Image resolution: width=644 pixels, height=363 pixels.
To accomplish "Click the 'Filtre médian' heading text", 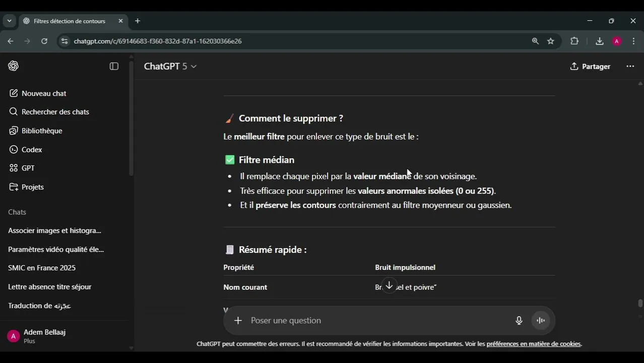I will (267, 160).
